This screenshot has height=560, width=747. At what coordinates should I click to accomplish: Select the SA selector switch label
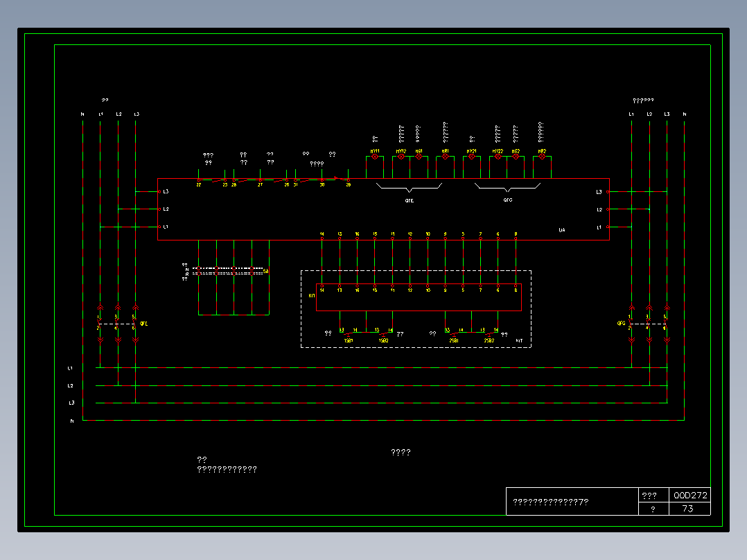[266, 271]
